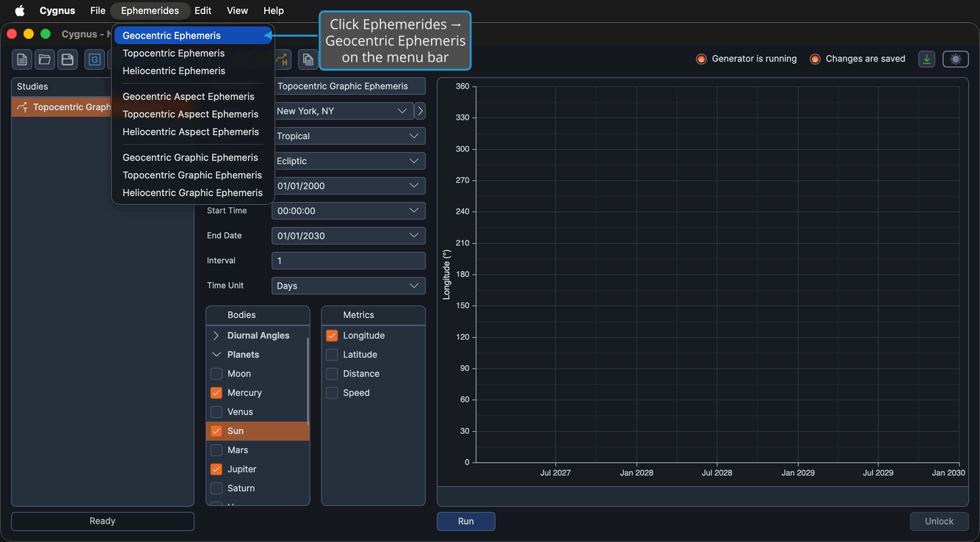Choose Topocentric Graphic Ephemeris menu item

pyautogui.click(x=192, y=175)
